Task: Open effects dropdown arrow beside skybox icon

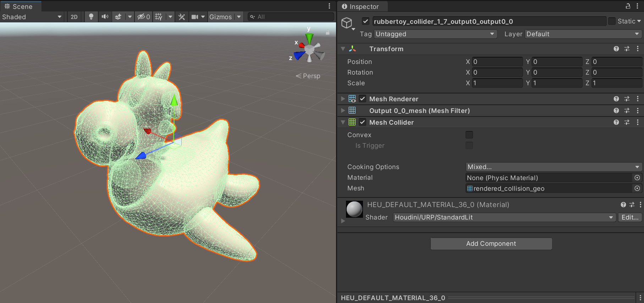Action: 130,17
